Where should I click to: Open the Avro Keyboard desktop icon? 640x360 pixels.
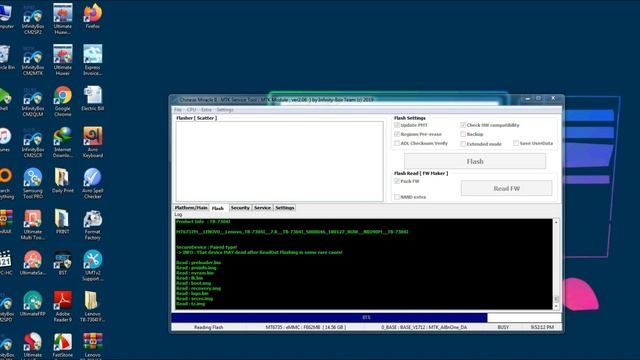(93, 143)
